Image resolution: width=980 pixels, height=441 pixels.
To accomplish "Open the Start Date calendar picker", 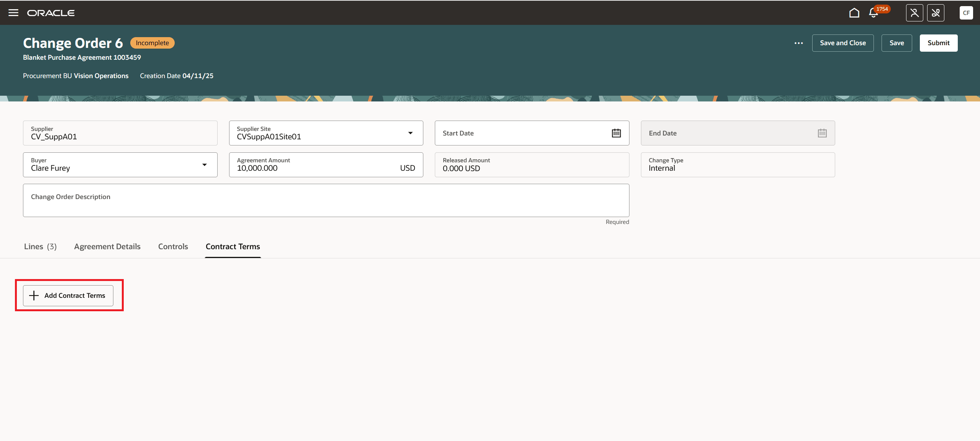I will tap(616, 133).
